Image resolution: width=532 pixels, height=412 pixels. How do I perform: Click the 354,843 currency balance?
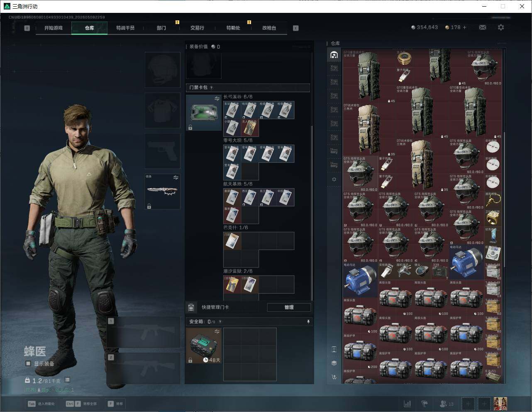click(x=425, y=27)
